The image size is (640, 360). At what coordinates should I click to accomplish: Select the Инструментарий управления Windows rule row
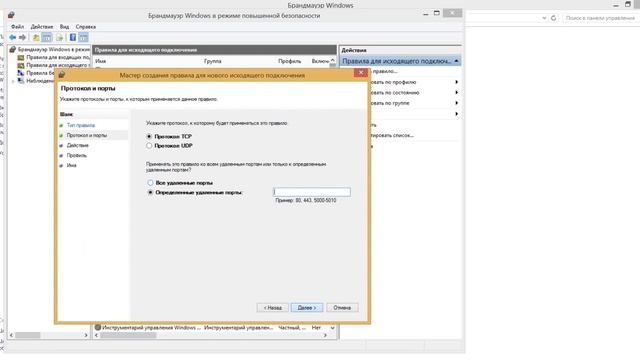tap(211, 328)
